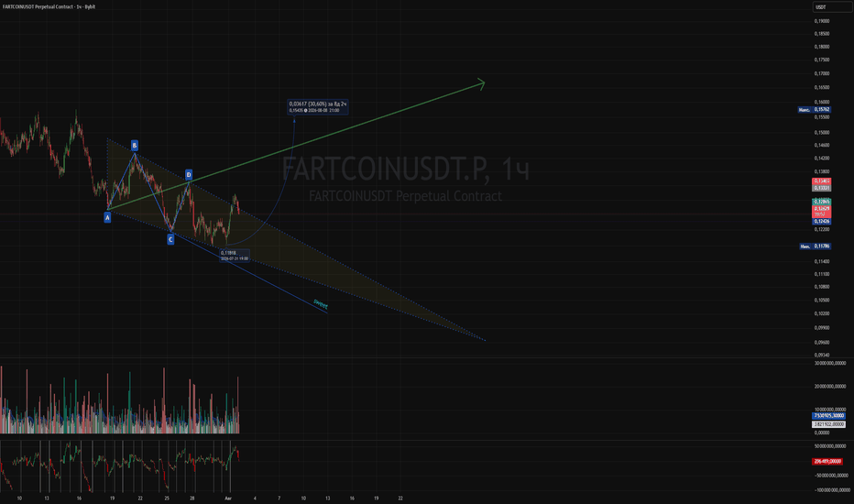
Task: Select the pattern point label A
Action: pyautogui.click(x=107, y=217)
